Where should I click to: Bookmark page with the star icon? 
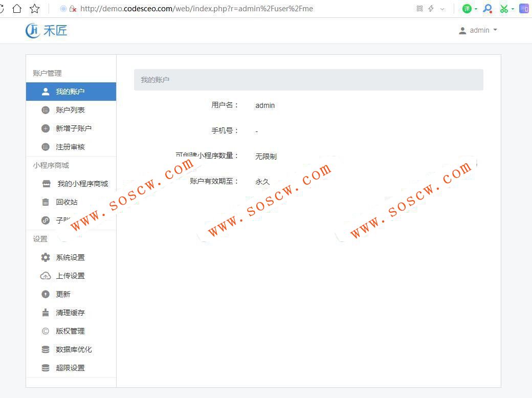pyautogui.click(x=35, y=9)
